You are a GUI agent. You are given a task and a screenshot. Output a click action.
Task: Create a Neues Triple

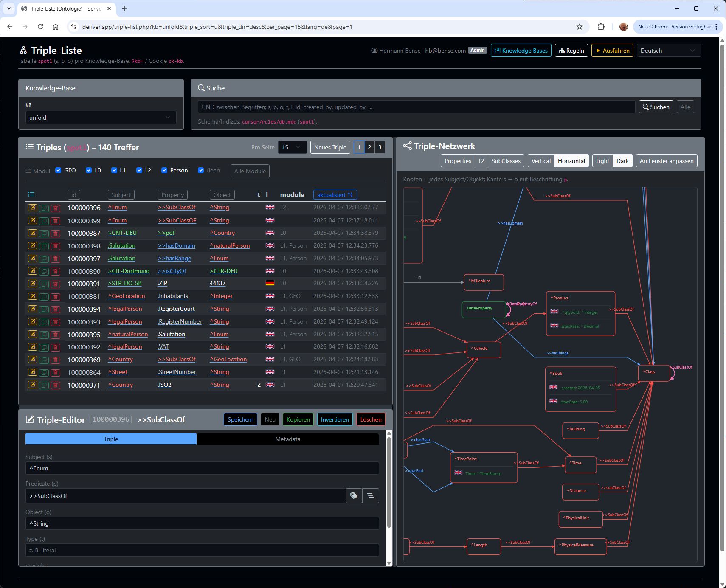(330, 147)
